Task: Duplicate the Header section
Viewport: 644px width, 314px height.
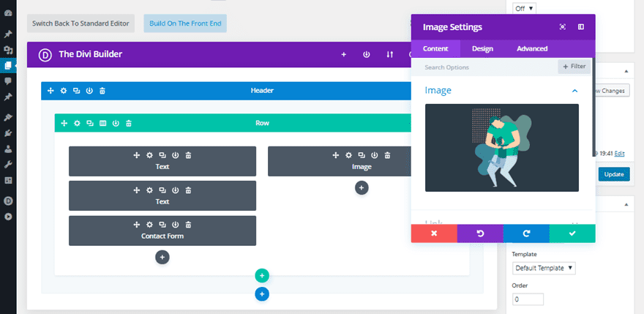Action: click(76, 91)
